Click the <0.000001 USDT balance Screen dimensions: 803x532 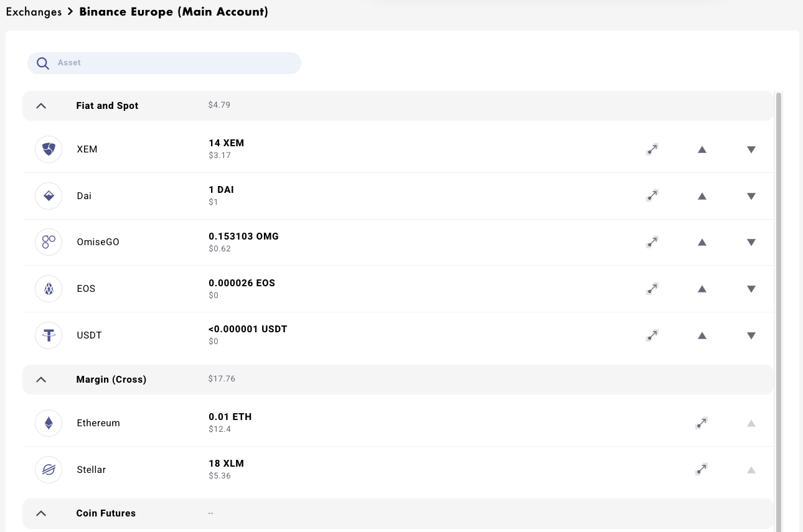[x=248, y=329]
